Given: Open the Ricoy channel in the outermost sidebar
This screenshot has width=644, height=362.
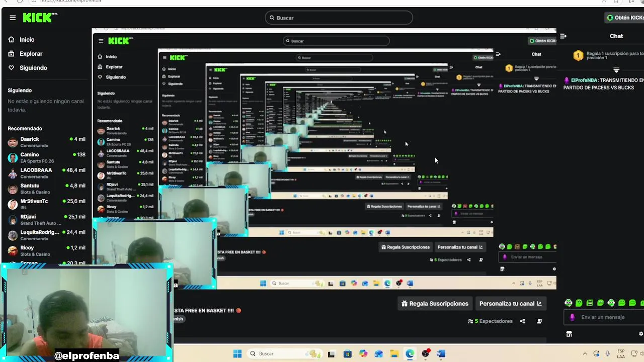Looking at the screenshot, I should 46,251.
